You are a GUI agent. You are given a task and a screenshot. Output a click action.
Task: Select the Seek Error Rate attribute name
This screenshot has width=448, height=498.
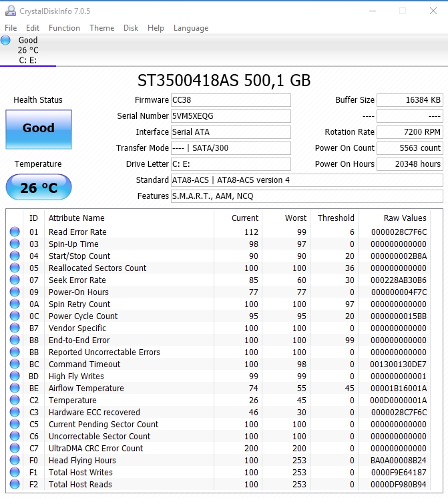[77, 280]
